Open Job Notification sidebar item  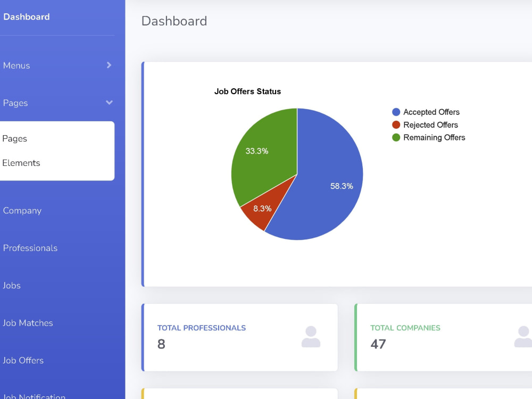coord(34,396)
